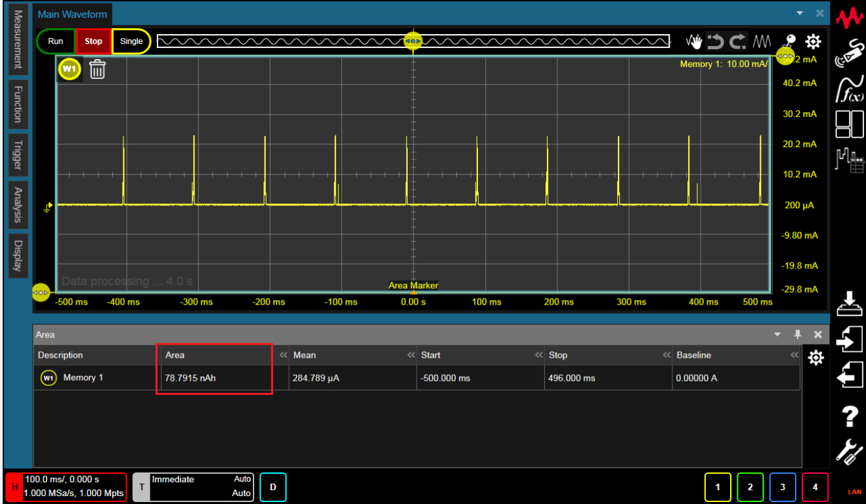Click the 284.789 µA mean value

pyautogui.click(x=316, y=378)
